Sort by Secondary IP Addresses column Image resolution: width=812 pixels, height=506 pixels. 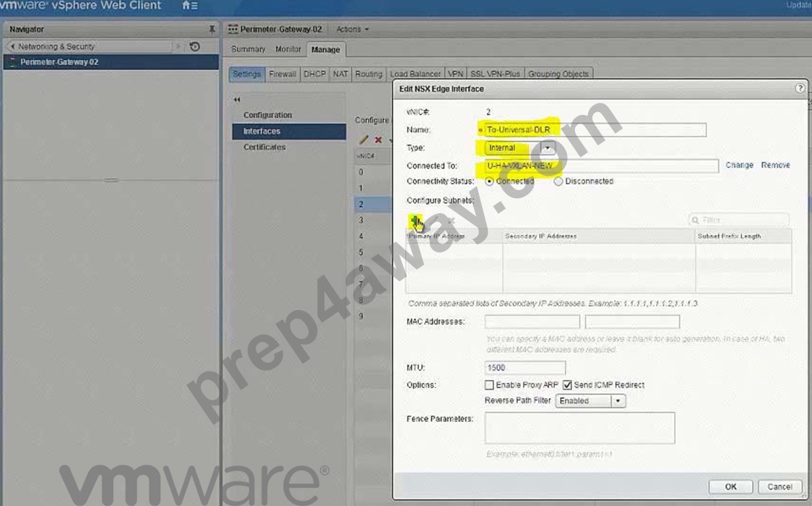point(599,236)
